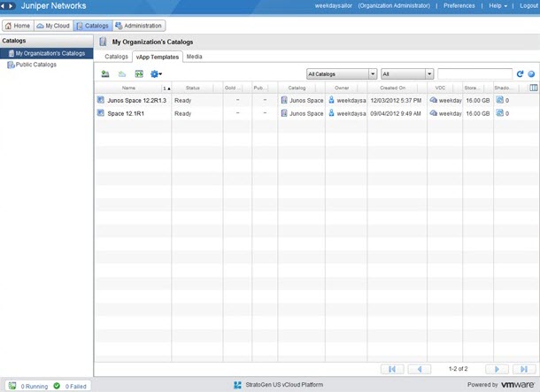
Task: Click the 0 Failed status text
Action: (76, 387)
